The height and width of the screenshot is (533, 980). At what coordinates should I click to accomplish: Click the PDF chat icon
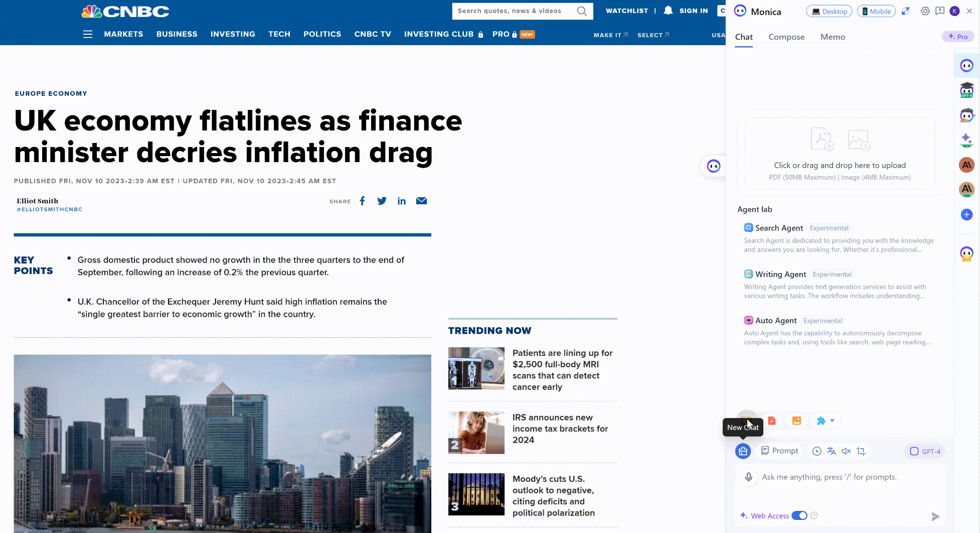coord(772,421)
